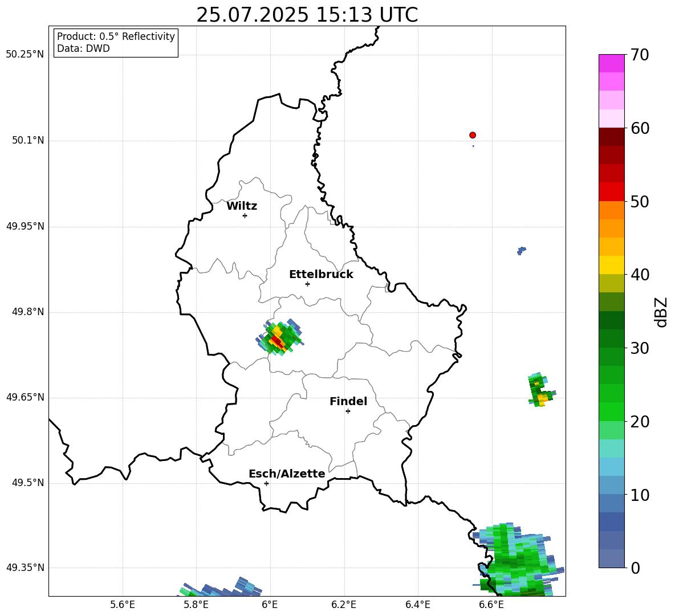
Task: Click the colorbar tick label '70'
Action: (x=640, y=55)
